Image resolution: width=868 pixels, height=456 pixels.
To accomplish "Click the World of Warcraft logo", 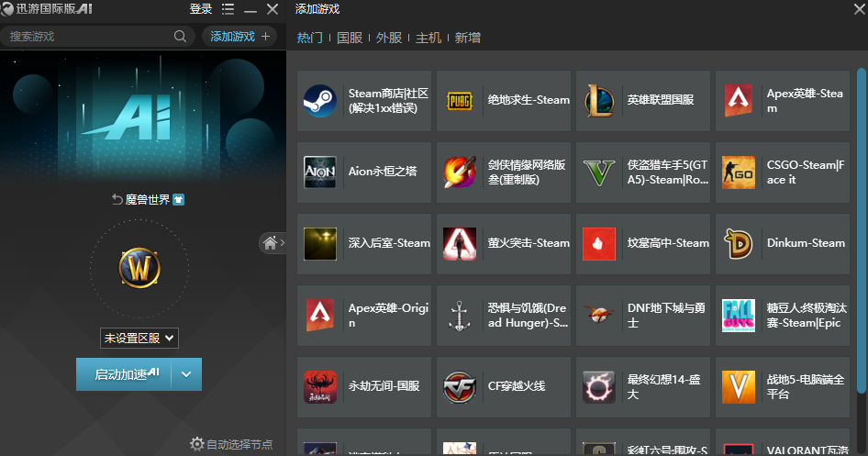I will point(139,269).
